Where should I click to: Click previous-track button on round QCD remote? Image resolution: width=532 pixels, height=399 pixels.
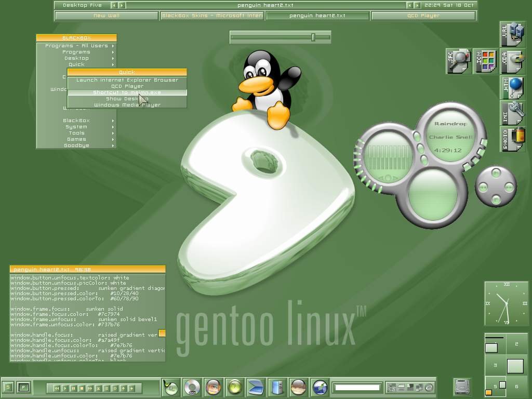[x=483, y=187]
